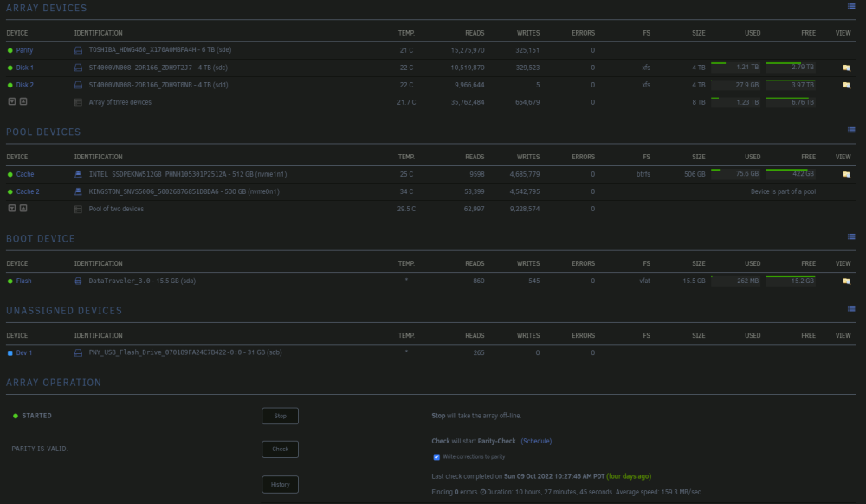This screenshot has width=866, height=504.
Task: Click 'Array of three devices' text
Action: tap(120, 103)
